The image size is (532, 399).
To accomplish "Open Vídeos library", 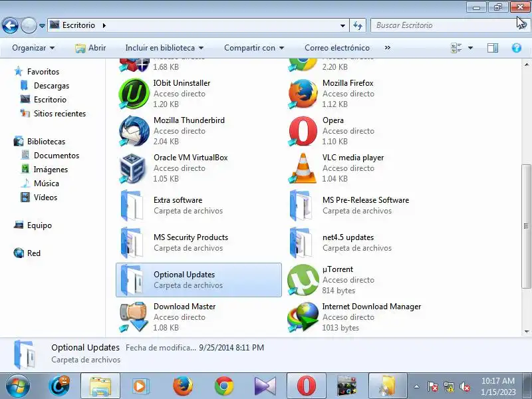I will pyautogui.click(x=45, y=197).
